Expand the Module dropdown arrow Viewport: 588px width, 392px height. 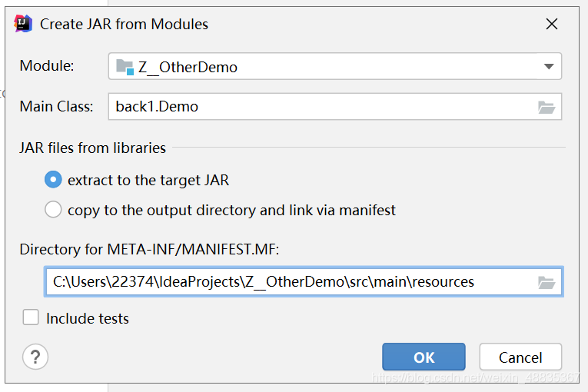[549, 67]
